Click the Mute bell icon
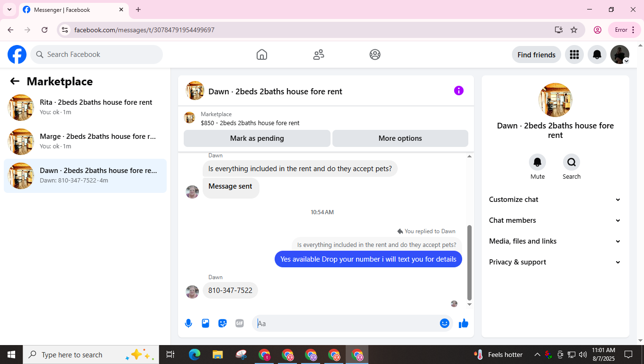The height and width of the screenshot is (364, 644). pyautogui.click(x=537, y=162)
